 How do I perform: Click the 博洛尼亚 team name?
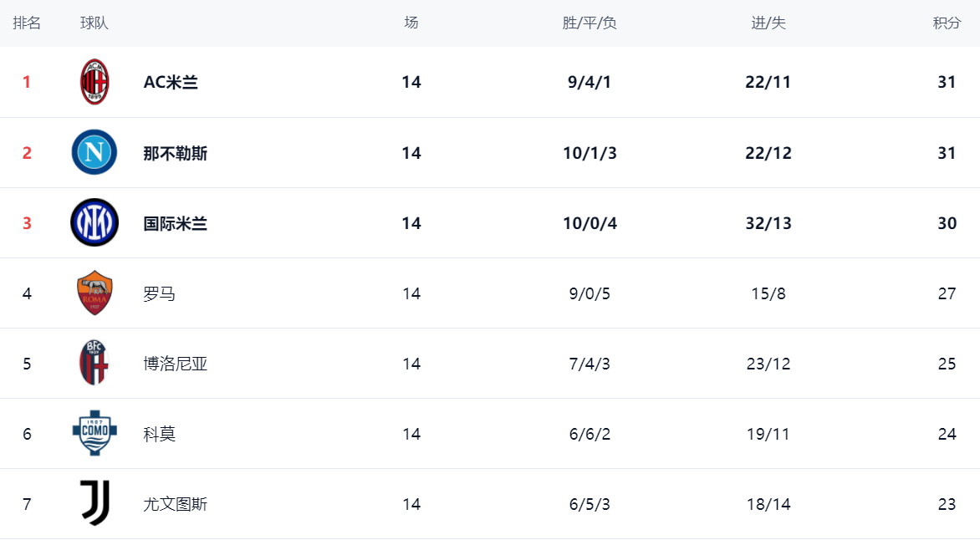[x=176, y=364]
